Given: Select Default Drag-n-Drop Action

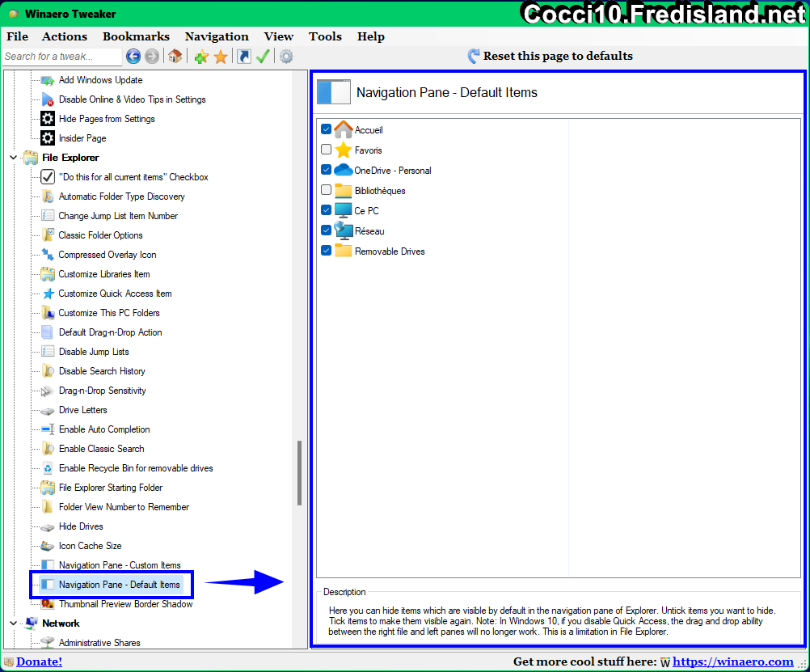Looking at the screenshot, I should [111, 332].
